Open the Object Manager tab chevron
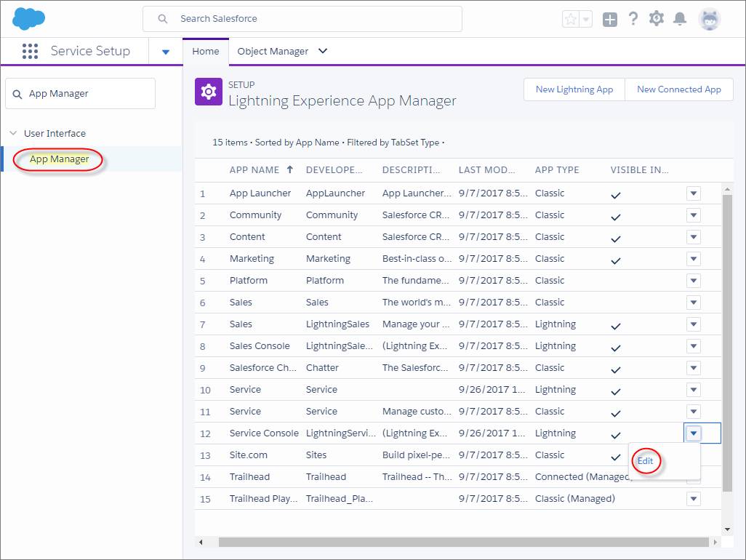Image resolution: width=746 pixels, height=560 pixels. 323,51
